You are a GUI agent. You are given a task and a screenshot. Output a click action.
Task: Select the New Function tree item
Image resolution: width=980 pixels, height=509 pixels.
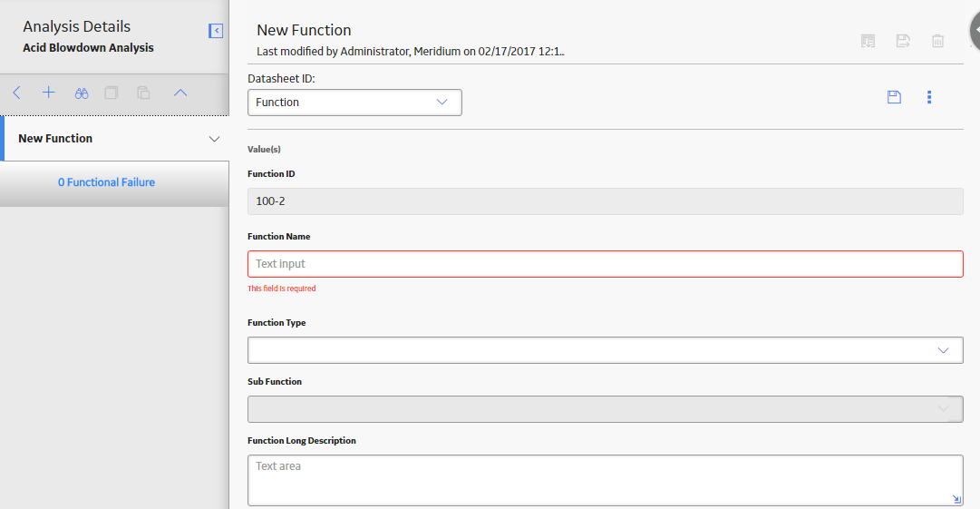55,139
